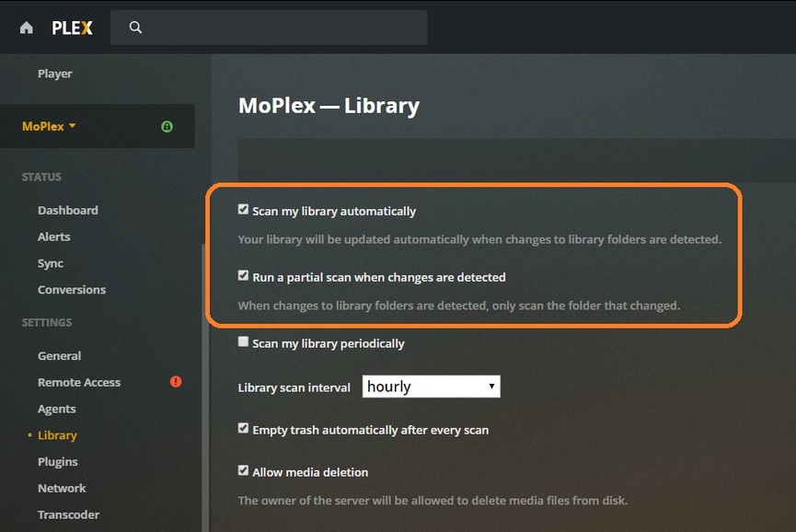Go to the Plex home icon
The height and width of the screenshot is (532, 796).
pos(27,28)
